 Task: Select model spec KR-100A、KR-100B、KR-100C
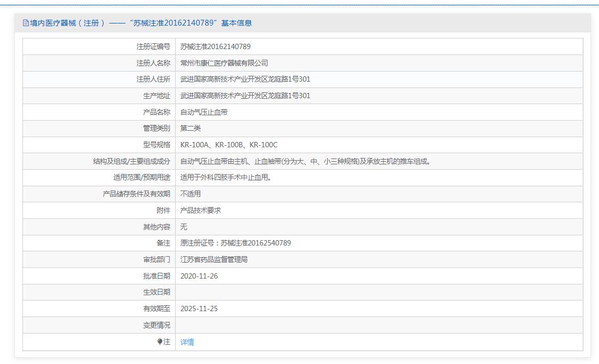pyautogui.click(x=229, y=145)
